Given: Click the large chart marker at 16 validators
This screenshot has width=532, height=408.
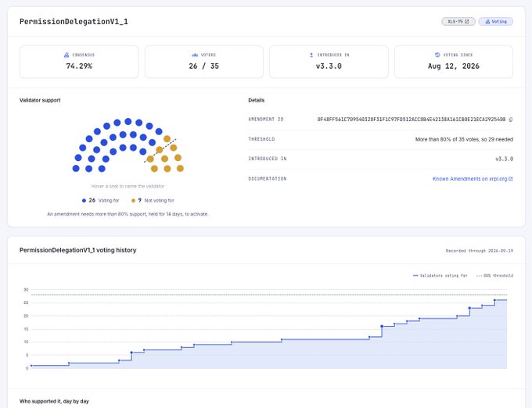Looking at the screenshot, I should pos(382,327).
